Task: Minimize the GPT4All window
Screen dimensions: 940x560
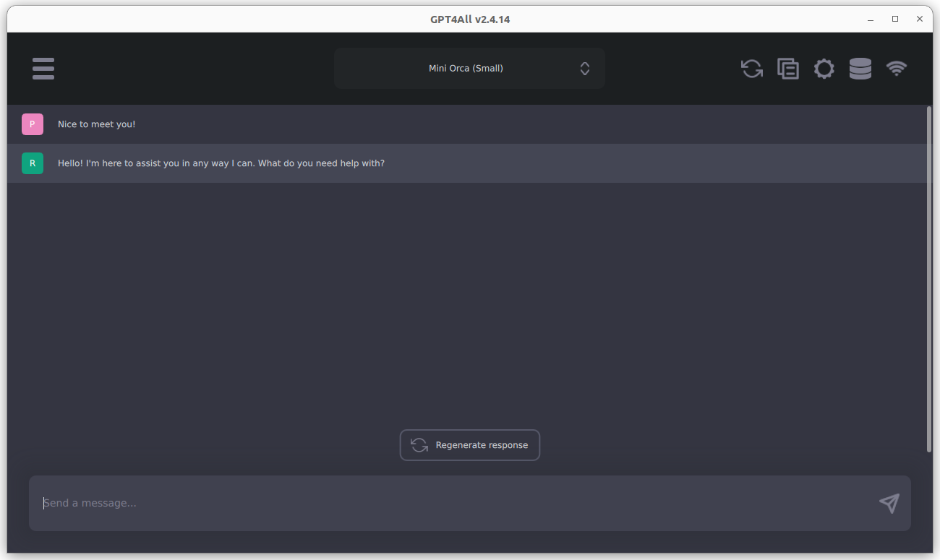Action: pyautogui.click(x=871, y=20)
